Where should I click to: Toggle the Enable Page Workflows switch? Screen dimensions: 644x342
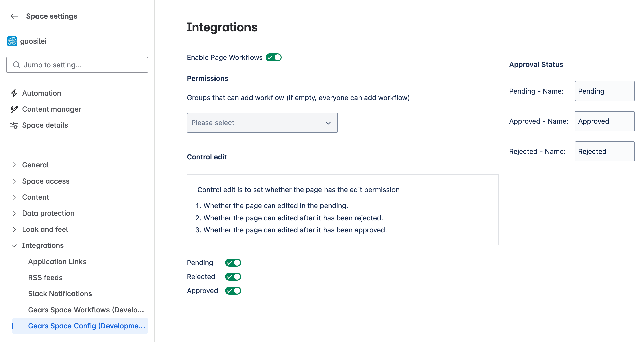click(x=274, y=57)
